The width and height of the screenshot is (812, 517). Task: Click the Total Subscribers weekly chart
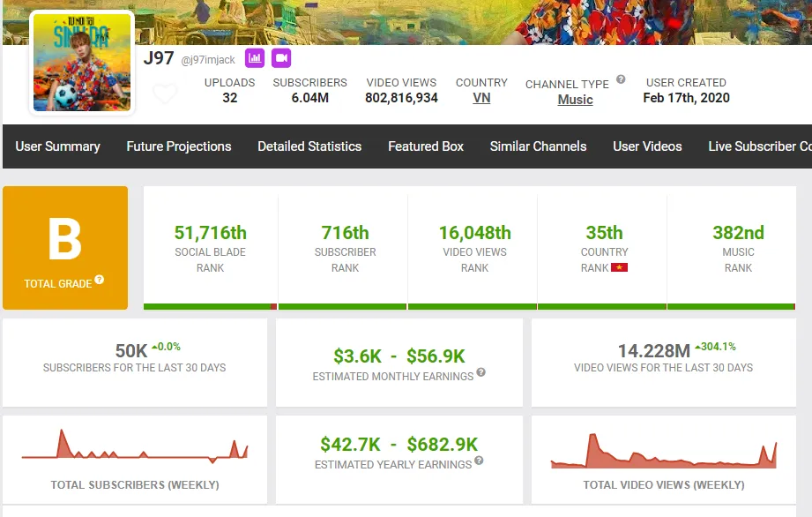[135, 446]
